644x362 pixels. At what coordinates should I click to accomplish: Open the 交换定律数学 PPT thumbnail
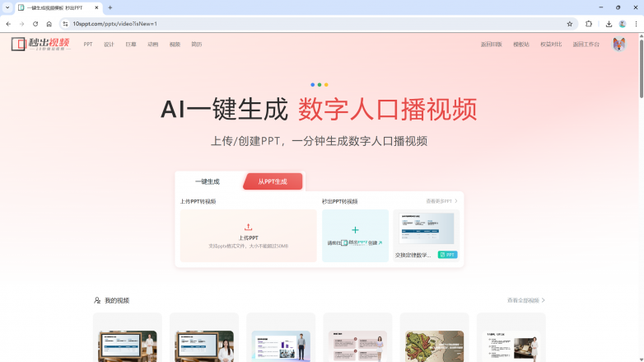pos(427,230)
